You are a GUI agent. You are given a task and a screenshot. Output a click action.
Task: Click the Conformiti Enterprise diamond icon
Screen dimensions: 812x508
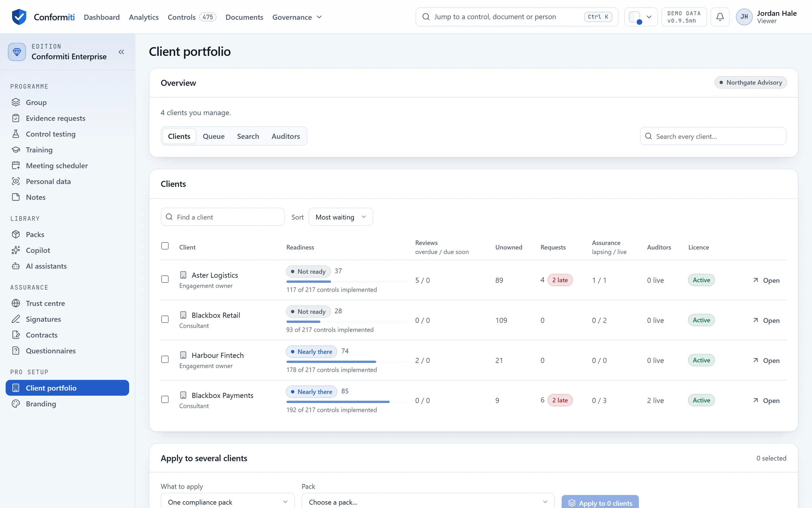click(17, 52)
